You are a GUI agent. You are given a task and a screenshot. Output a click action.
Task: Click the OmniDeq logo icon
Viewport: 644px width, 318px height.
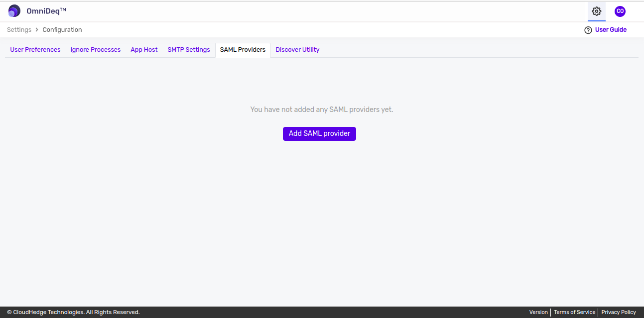click(x=14, y=11)
